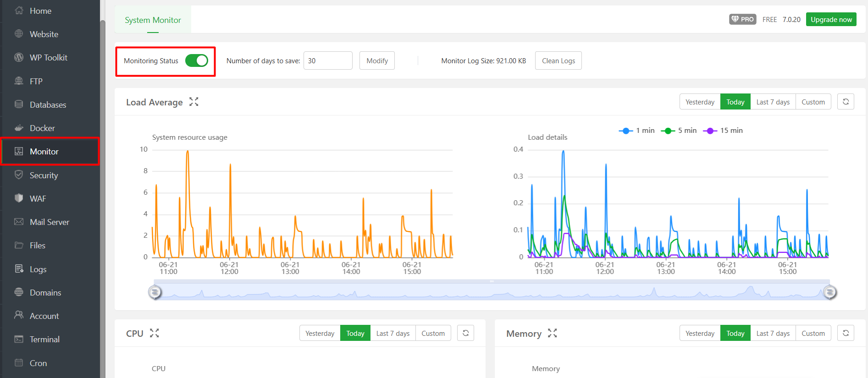Image resolution: width=868 pixels, height=378 pixels.
Task: Click left handle of timeline range slider
Action: pyautogui.click(x=155, y=292)
